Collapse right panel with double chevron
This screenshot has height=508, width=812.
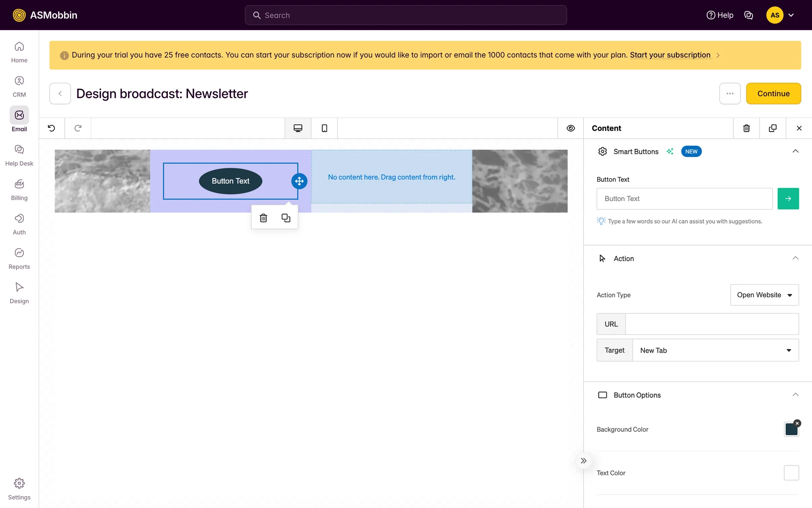[584, 461]
